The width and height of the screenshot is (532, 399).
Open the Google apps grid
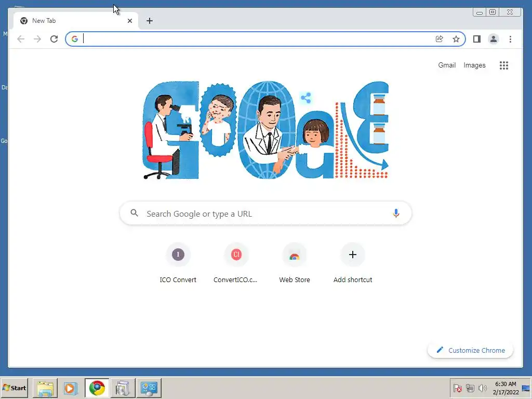[x=504, y=65]
